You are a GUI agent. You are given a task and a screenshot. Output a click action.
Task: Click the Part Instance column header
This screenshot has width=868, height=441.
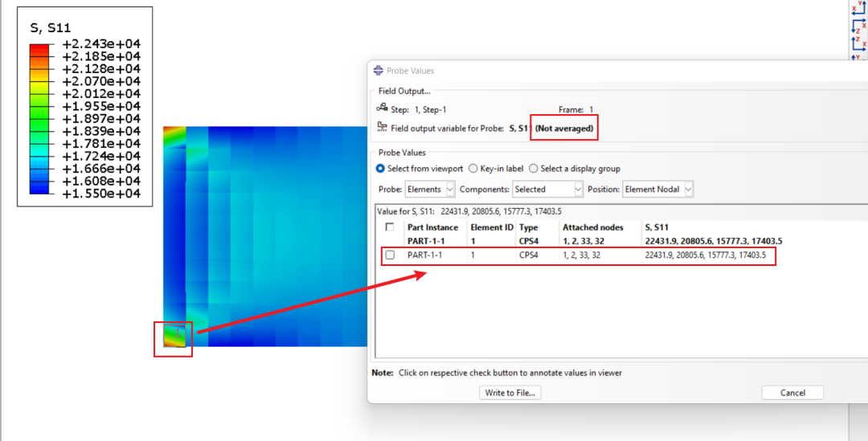coord(433,227)
